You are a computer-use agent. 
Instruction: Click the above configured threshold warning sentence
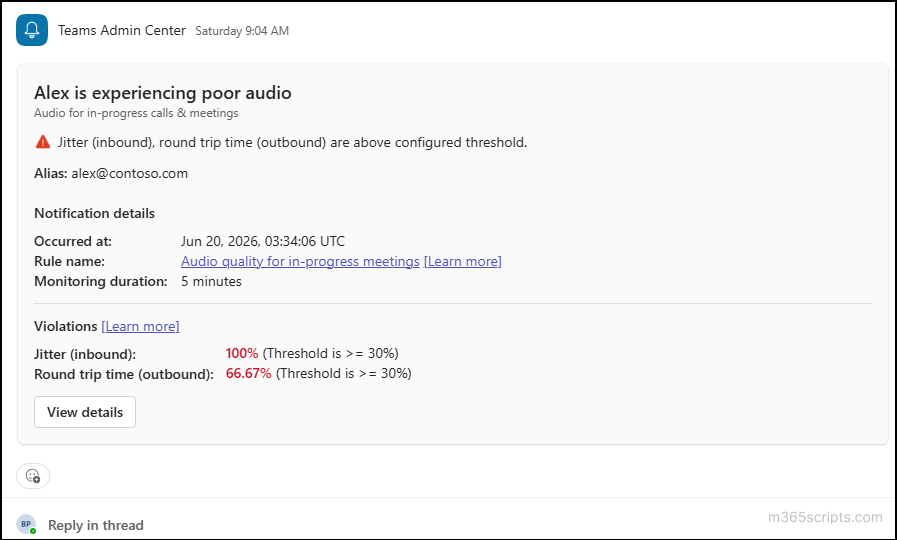click(292, 142)
